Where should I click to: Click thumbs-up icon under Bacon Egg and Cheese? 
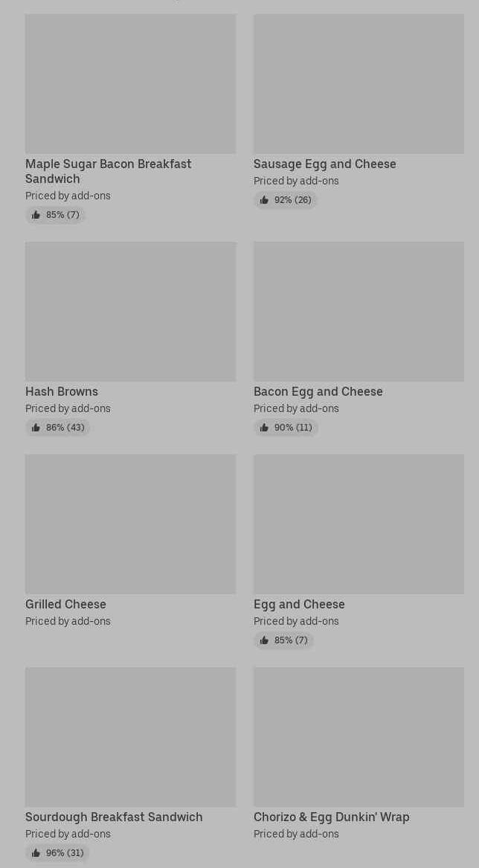(x=264, y=428)
